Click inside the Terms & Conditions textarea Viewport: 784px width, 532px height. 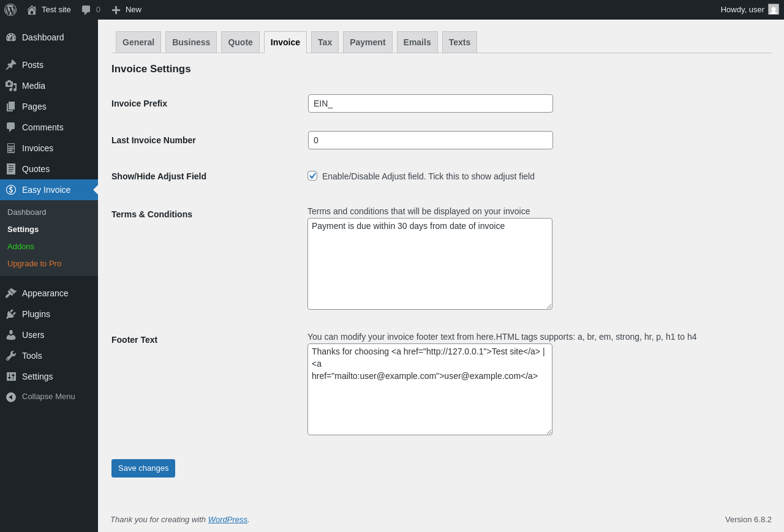click(430, 264)
